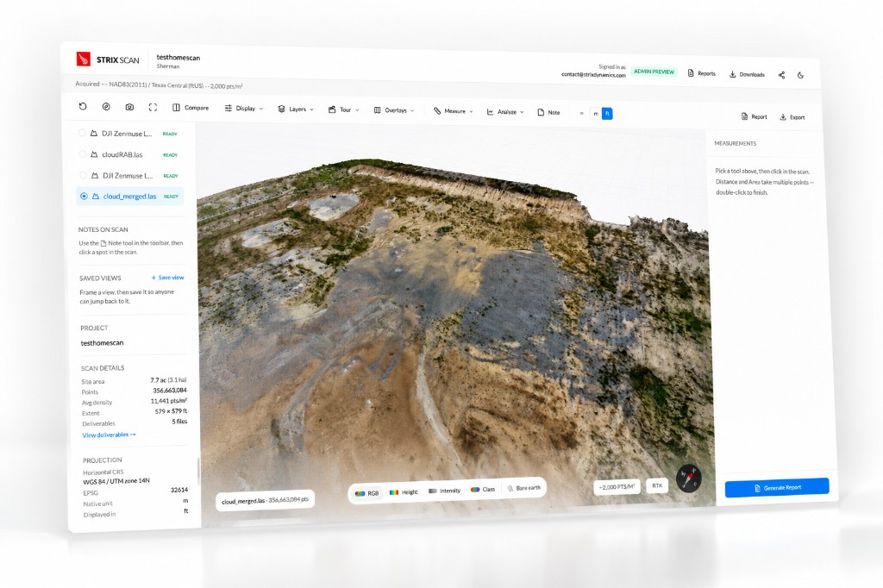883x588 pixels.
Task: Toggle the Bare earth filter
Action: [x=523, y=488]
